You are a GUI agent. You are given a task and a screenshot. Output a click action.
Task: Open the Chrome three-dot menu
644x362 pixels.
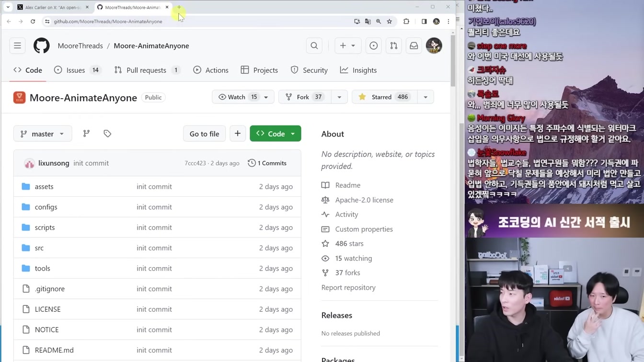pos(448,22)
